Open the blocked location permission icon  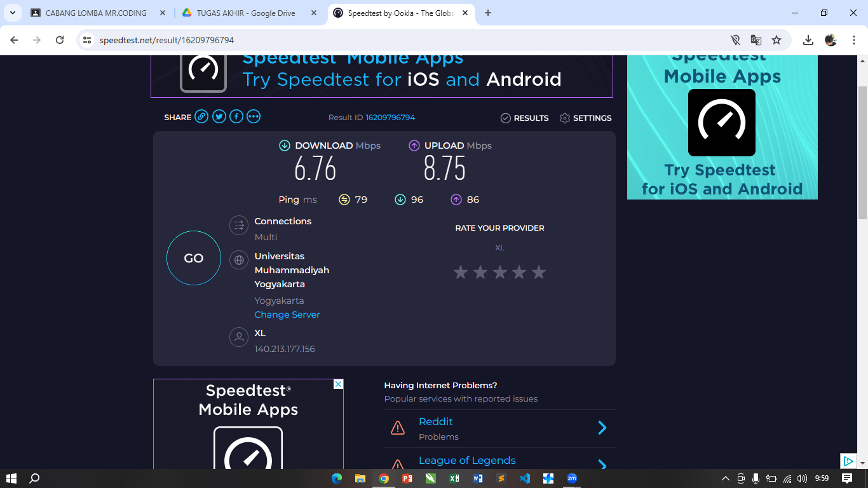pos(736,40)
